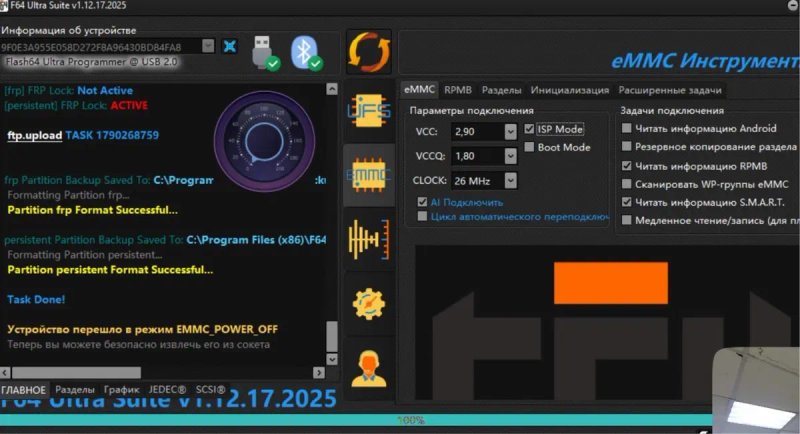Select the ГЛАВНОЕ bottom tab
The width and height of the screenshot is (800, 434).
23,390
